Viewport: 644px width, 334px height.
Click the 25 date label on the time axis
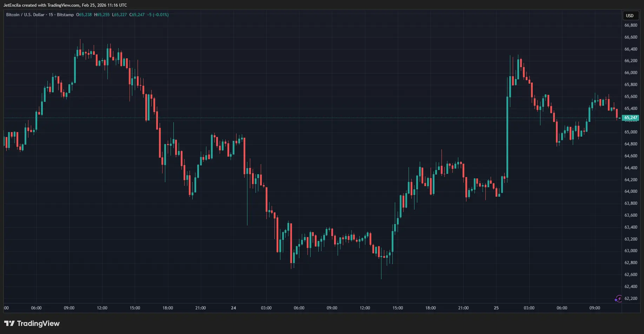point(496,308)
